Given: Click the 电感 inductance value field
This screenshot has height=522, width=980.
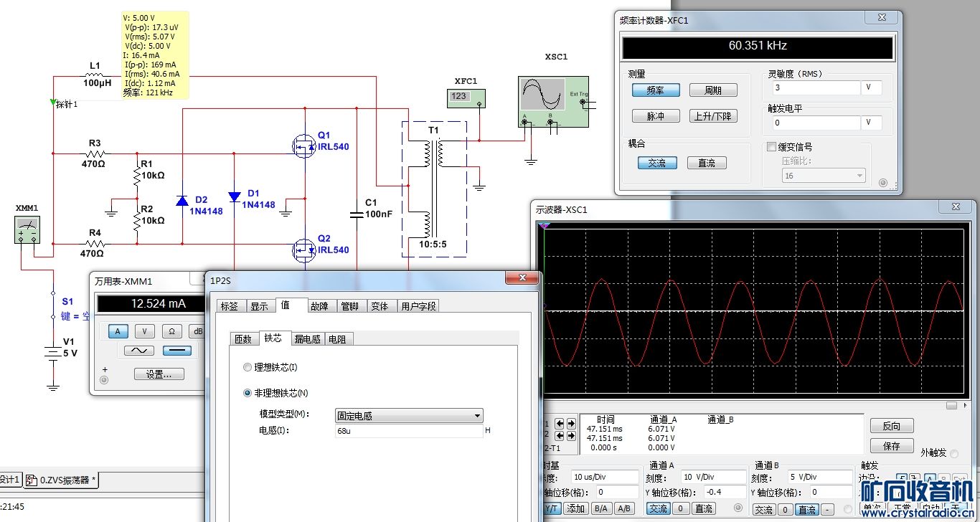Looking at the screenshot, I should pos(409,432).
